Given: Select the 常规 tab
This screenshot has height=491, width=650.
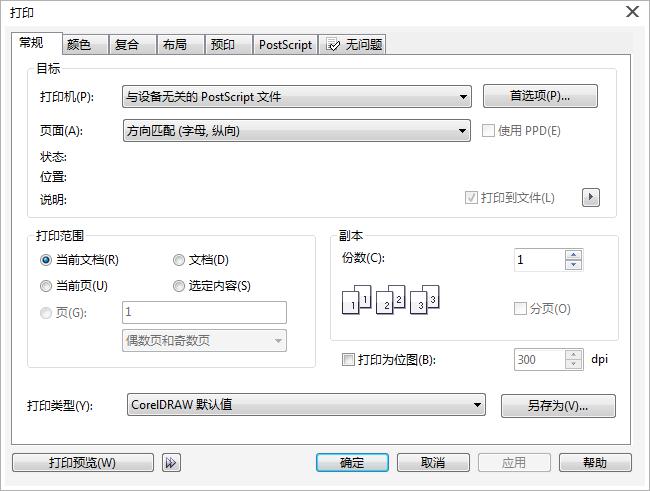Looking at the screenshot, I should [37, 43].
